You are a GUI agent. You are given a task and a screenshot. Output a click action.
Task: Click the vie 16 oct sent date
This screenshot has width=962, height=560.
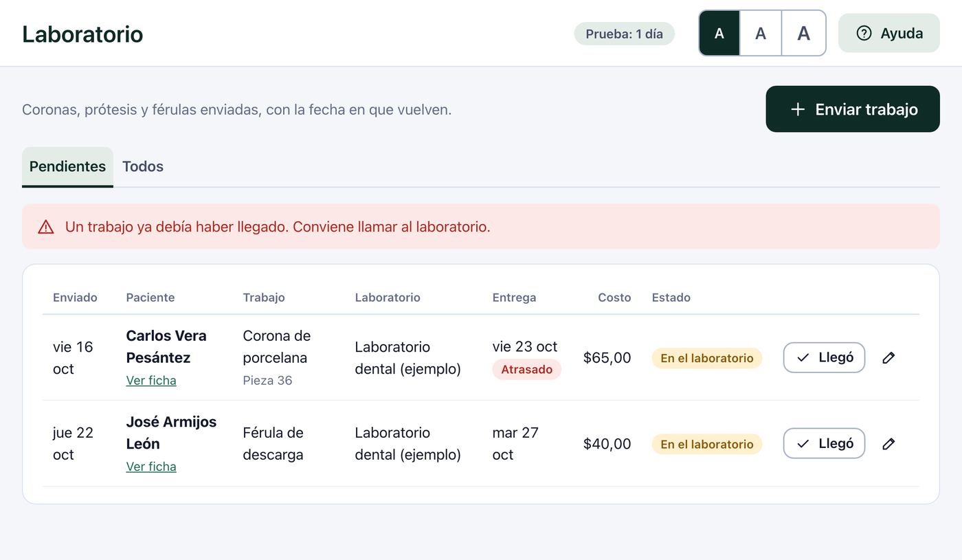tap(73, 358)
